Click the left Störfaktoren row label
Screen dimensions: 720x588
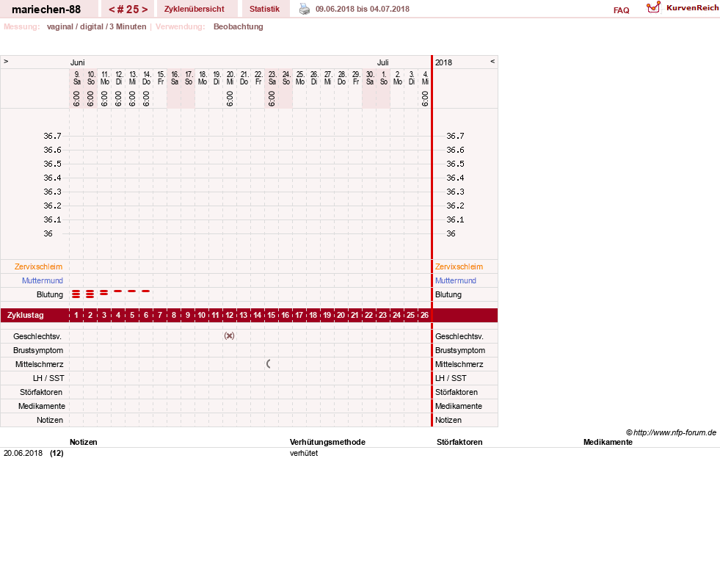pyautogui.click(x=41, y=392)
